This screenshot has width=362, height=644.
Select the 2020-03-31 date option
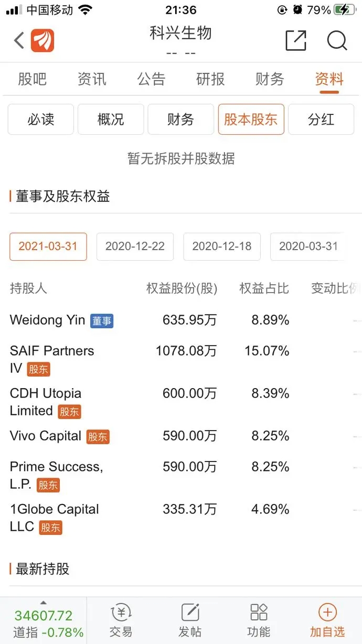(308, 246)
